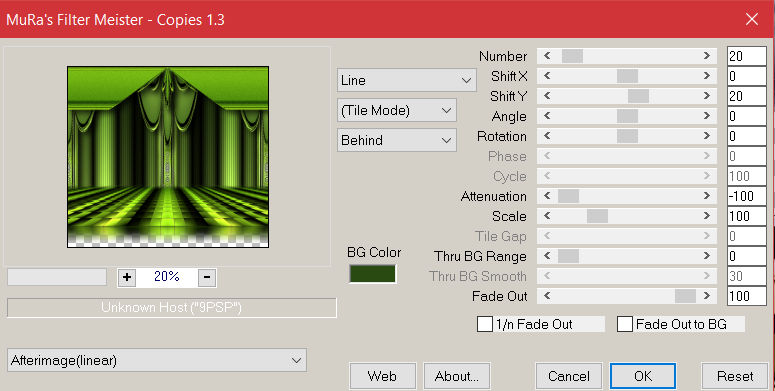Decrease Shift X with left arrow

547,76
